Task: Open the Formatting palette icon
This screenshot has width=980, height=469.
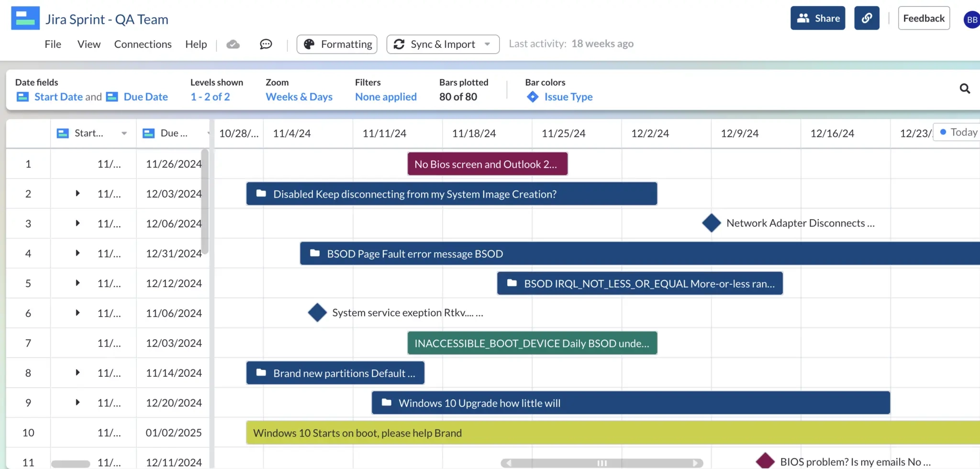Action: click(309, 44)
